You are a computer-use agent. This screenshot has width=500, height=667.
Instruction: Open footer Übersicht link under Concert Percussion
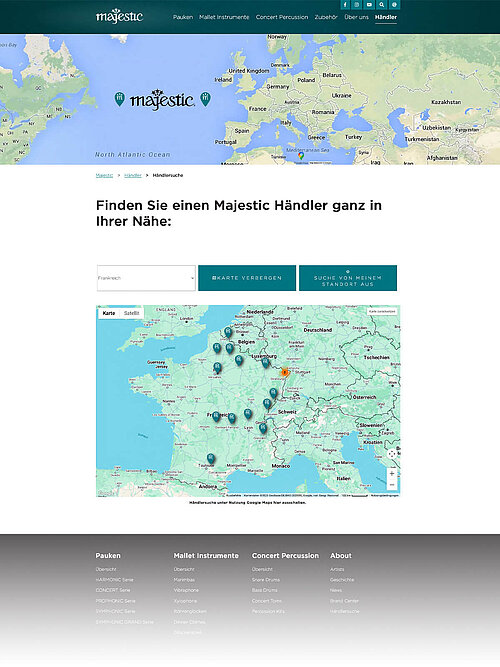click(262, 569)
